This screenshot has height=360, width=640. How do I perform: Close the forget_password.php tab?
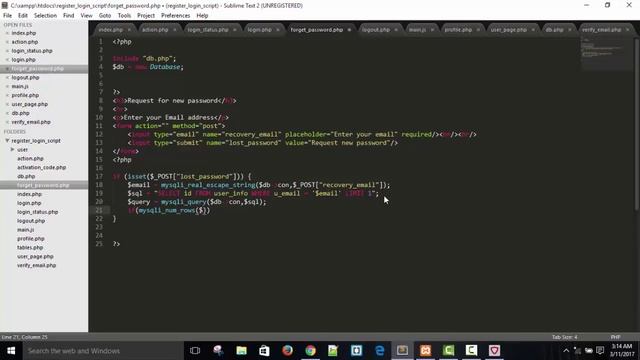tap(349, 30)
